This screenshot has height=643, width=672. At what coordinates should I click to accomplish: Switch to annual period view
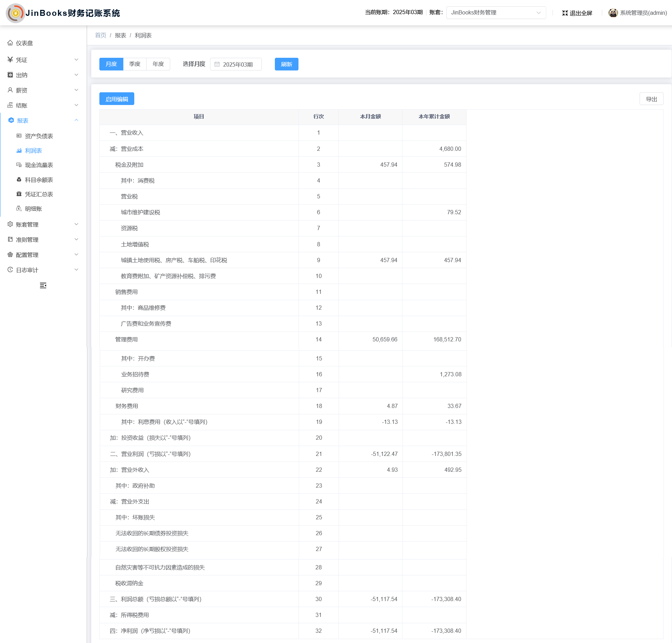158,64
